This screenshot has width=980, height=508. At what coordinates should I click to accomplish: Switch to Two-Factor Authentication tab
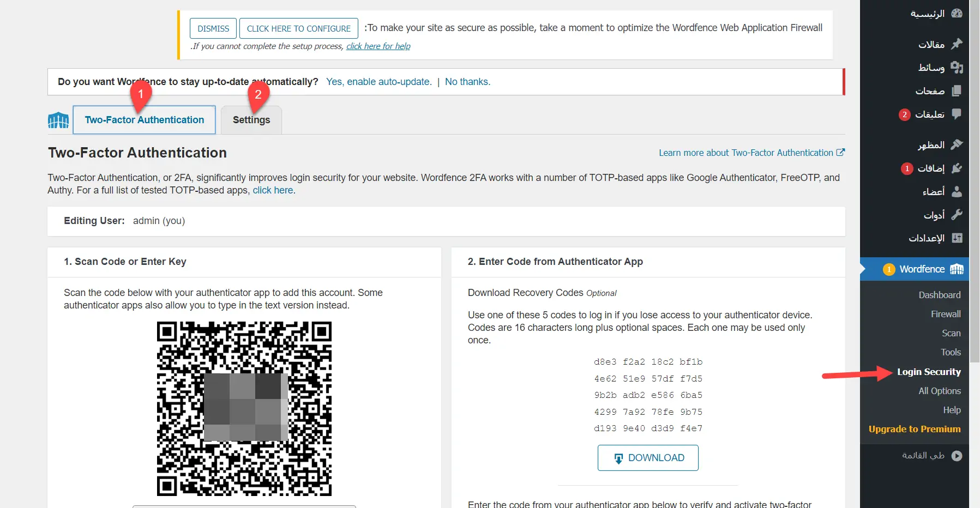tap(144, 120)
